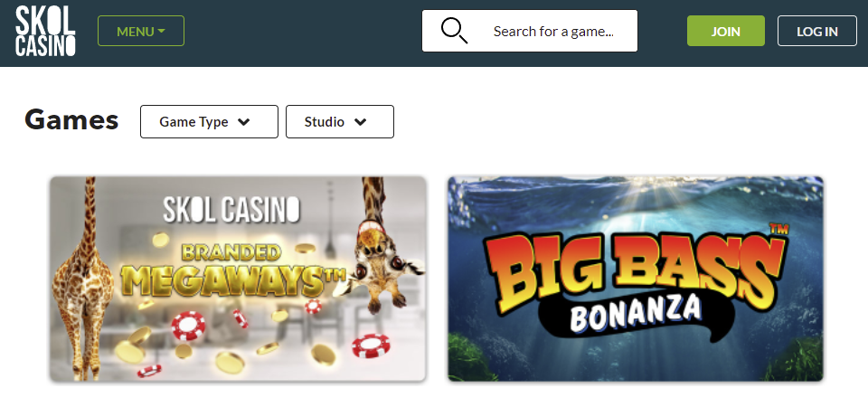Click the chevron in Studio filter
Screen dimensions: 868x407
pyautogui.click(x=361, y=122)
